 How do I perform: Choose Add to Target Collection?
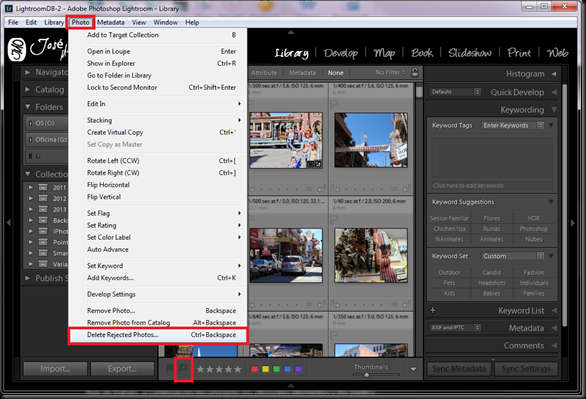[157, 35]
